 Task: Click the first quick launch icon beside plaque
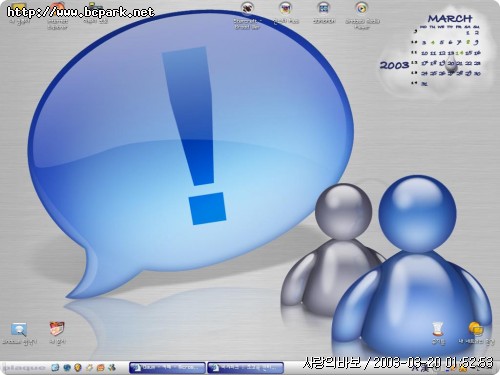[x=55, y=368]
